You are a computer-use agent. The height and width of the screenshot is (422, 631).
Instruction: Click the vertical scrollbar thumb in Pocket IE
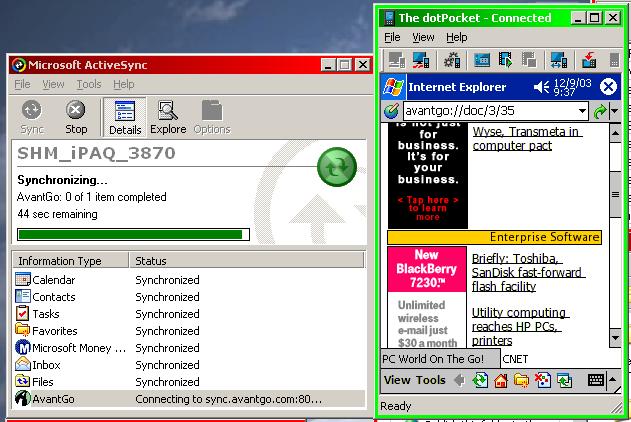coord(615,195)
